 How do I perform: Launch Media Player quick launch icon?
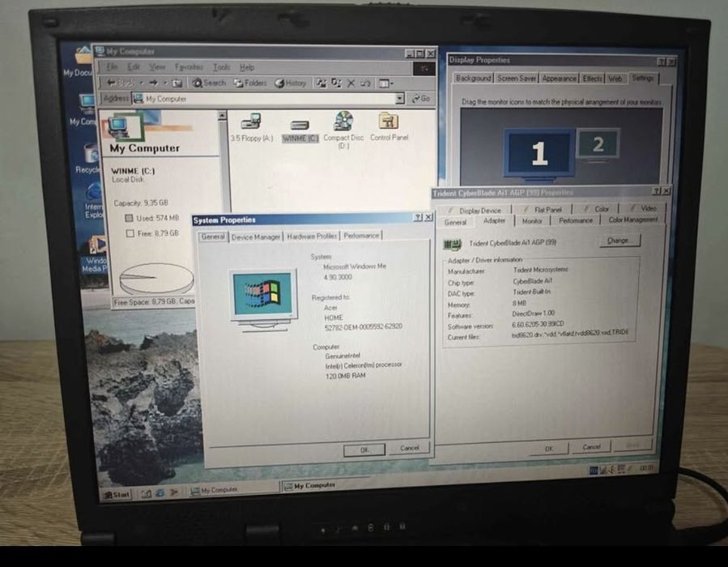click(174, 492)
